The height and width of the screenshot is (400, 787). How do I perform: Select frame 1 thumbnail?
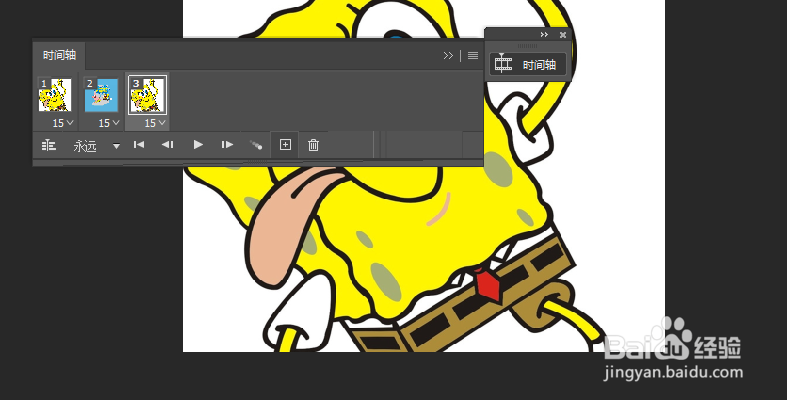point(55,95)
